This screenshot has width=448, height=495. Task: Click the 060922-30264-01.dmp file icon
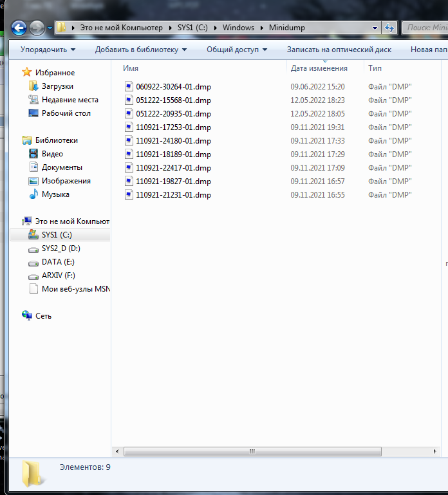[129, 87]
